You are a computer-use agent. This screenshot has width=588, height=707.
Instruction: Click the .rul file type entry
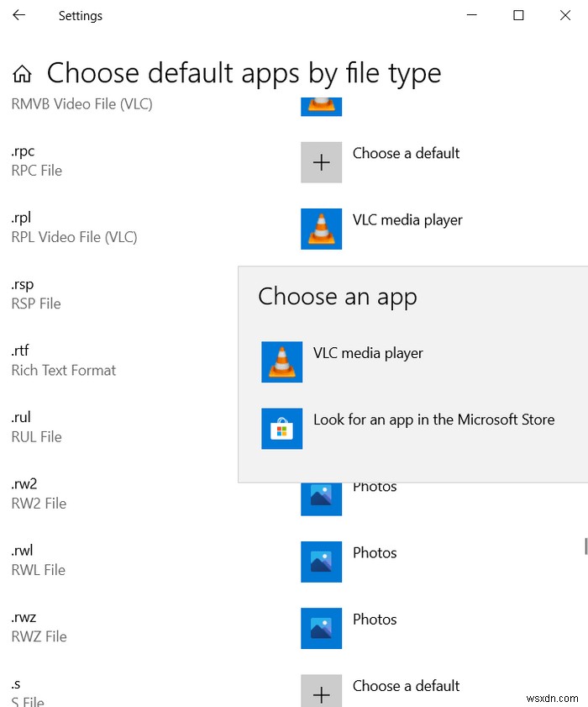tap(36, 427)
